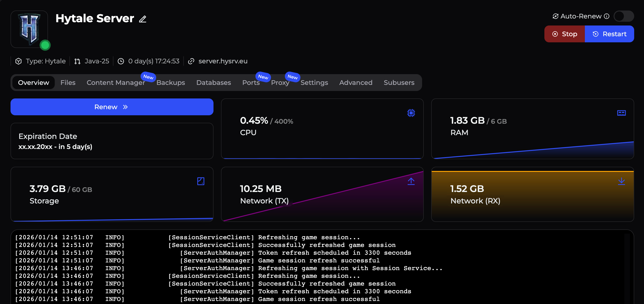This screenshot has width=644, height=304.
Task: Click the link icon beside server.hysrv.eu
Action: 191,61
